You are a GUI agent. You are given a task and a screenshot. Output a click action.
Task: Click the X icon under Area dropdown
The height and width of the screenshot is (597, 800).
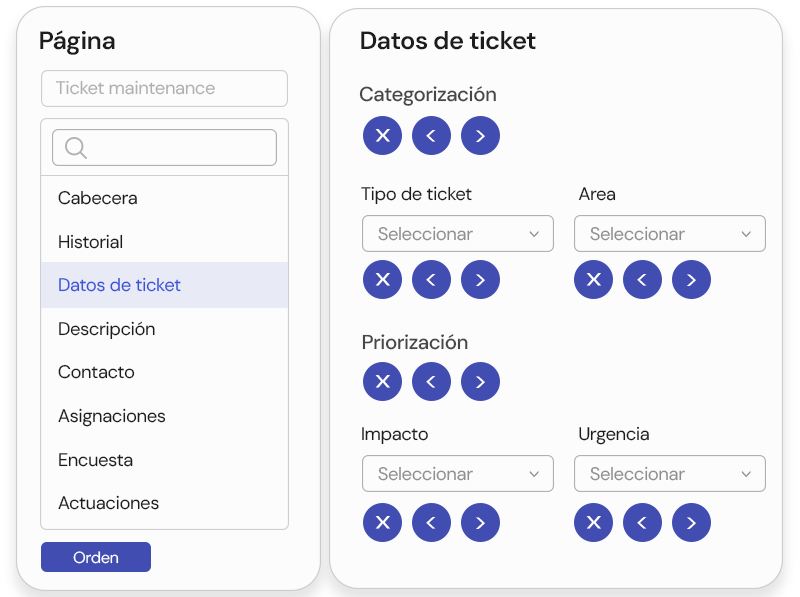pyautogui.click(x=593, y=280)
